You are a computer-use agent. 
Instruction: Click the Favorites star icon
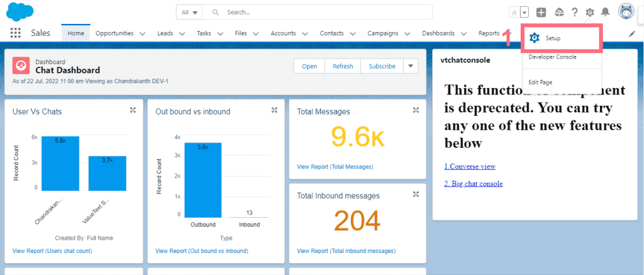click(x=514, y=12)
